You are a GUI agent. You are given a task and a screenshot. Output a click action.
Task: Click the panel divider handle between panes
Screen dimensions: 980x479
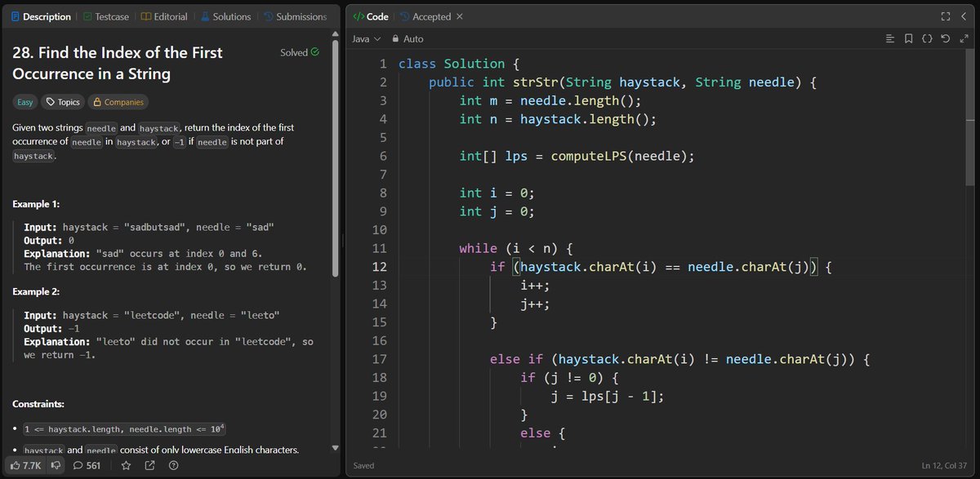[343, 239]
